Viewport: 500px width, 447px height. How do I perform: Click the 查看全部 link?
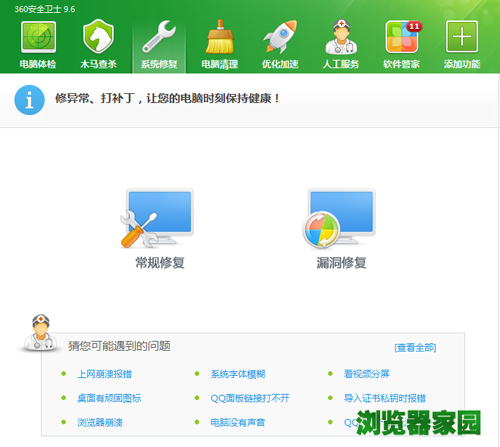[415, 348]
